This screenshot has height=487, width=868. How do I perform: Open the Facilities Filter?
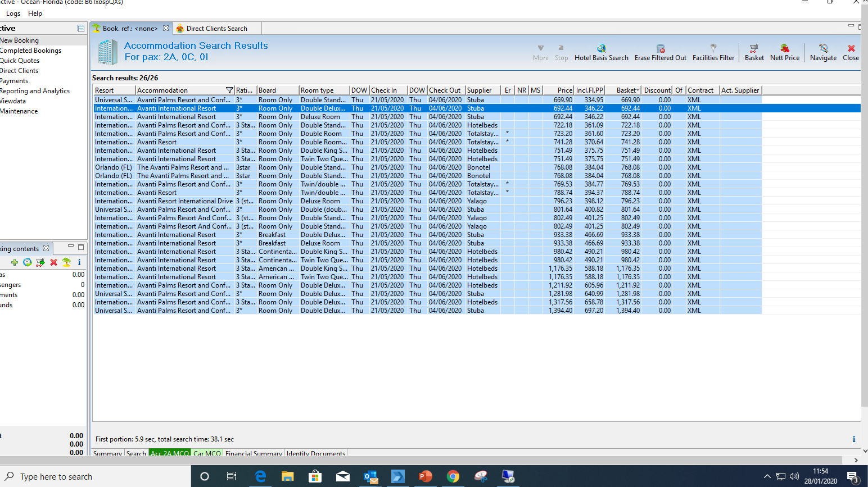[x=713, y=49]
